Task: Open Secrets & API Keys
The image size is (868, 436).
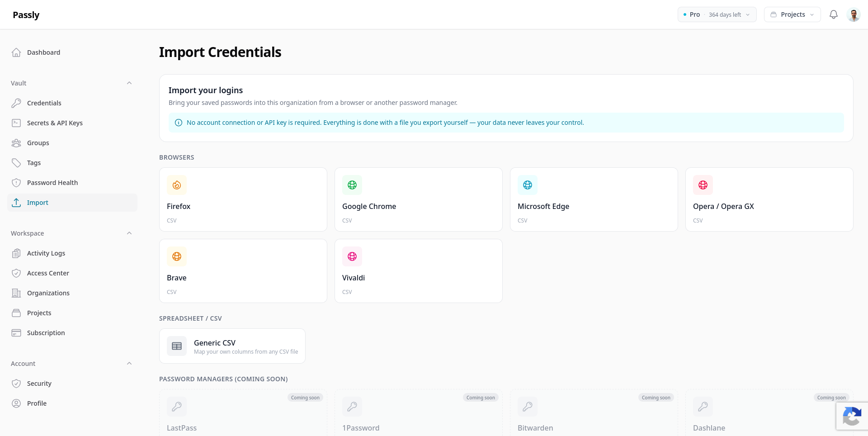Action: click(x=72, y=123)
